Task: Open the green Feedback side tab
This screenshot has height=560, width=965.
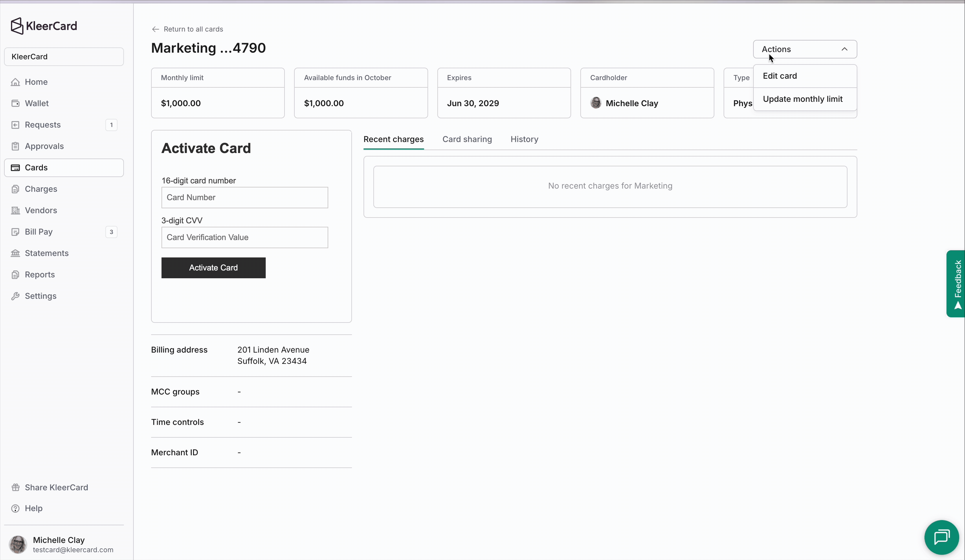Action: point(956,284)
